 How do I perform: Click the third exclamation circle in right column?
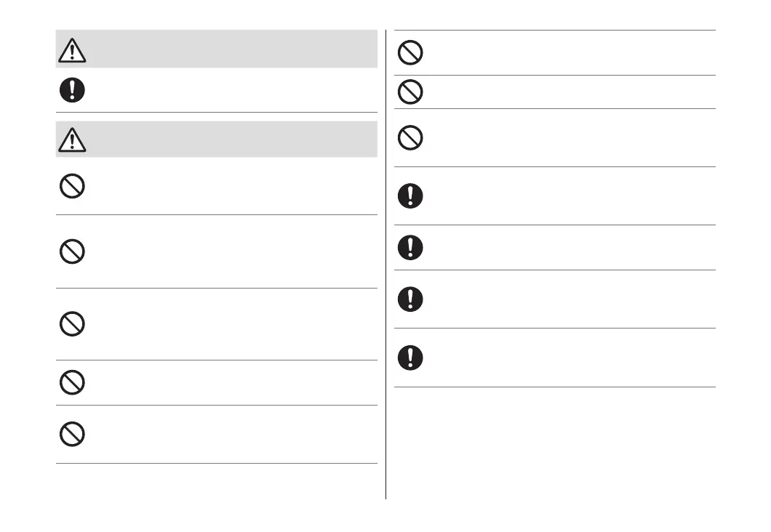pos(411,299)
